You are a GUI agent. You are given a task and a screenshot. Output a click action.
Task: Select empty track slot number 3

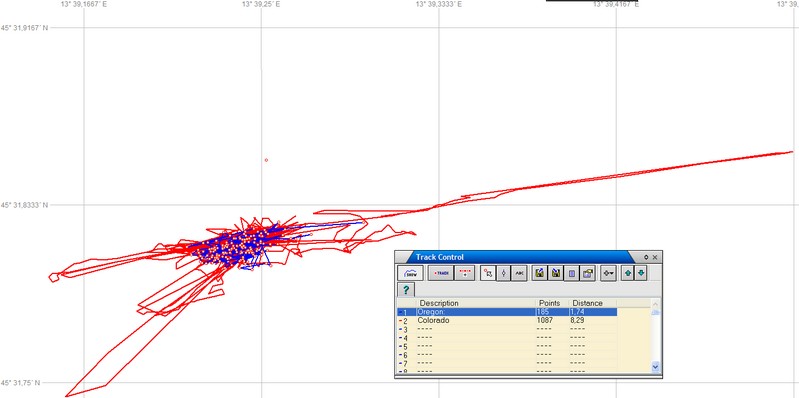(x=507, y=329)
